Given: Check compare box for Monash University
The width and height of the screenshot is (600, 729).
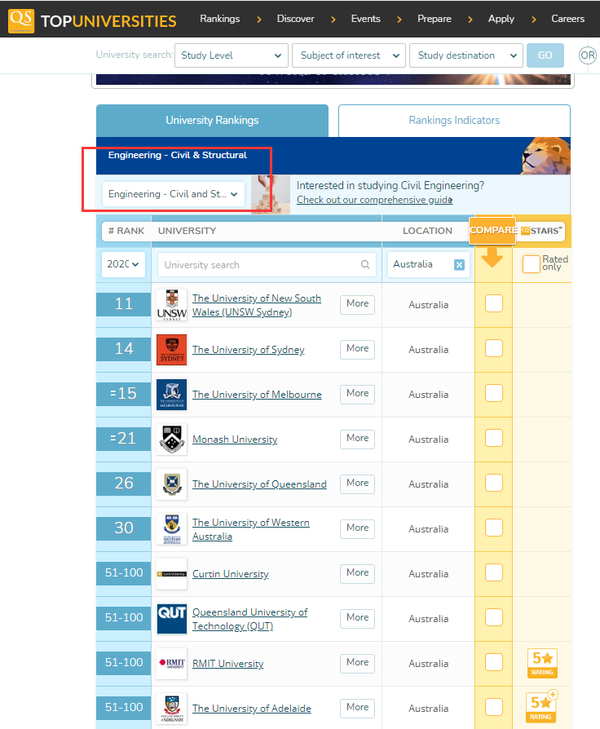Looking at the screenshot, I should point(494,438).
